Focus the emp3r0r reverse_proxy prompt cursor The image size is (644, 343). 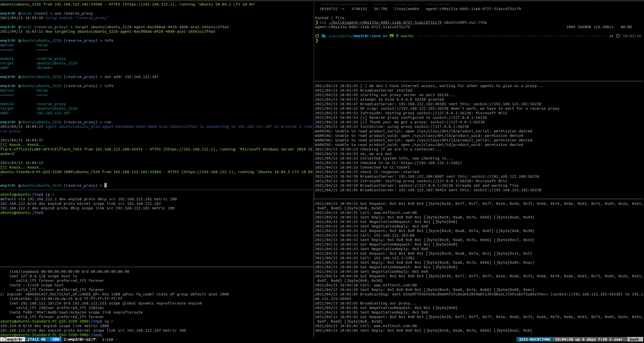(x=105, y=185)
